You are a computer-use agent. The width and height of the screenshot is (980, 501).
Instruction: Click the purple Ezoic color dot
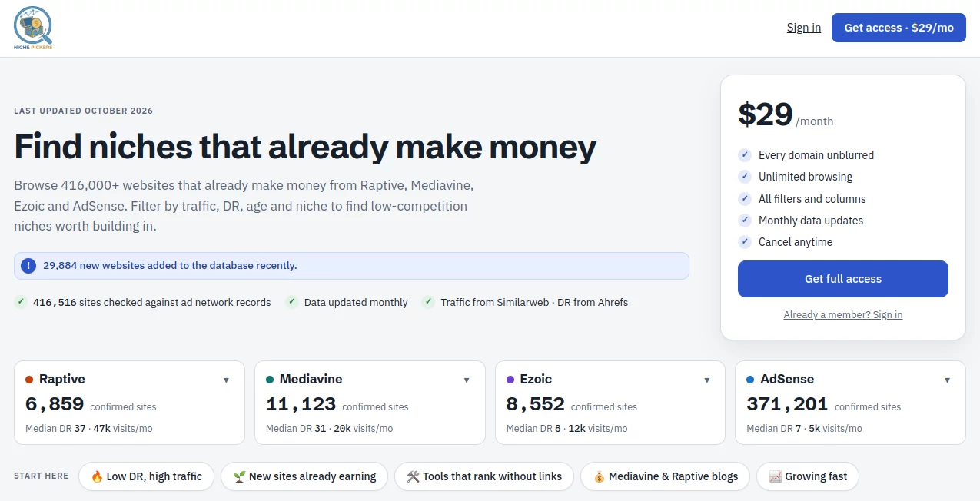click(510, 380)
